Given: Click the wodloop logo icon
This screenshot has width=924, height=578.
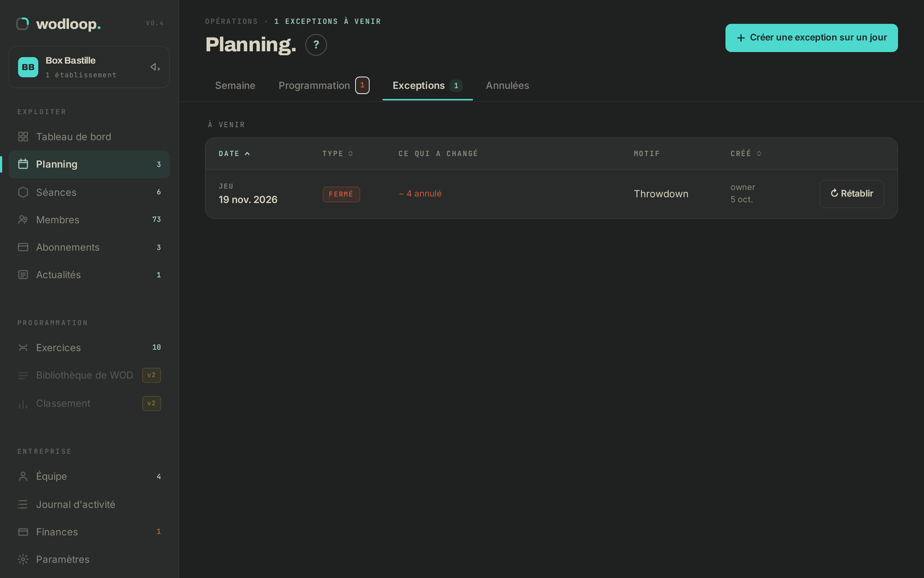Looking at the screenshot, I should pyautogui.click(x=23, y=24).
